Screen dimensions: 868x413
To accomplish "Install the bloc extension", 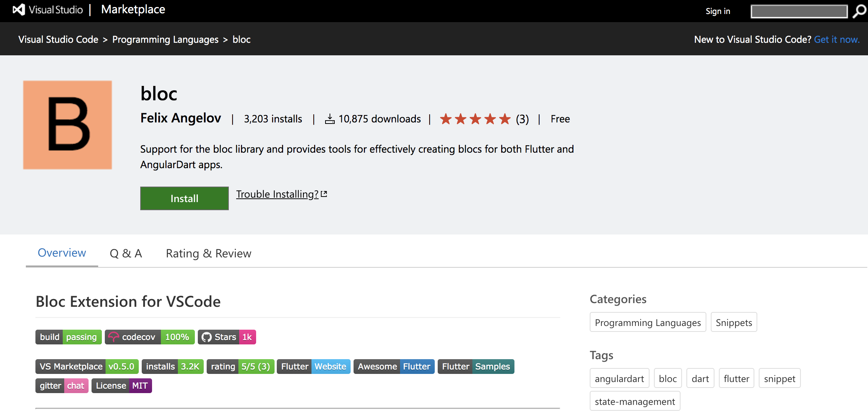I will pyautogui.click(x=185, y=198).
